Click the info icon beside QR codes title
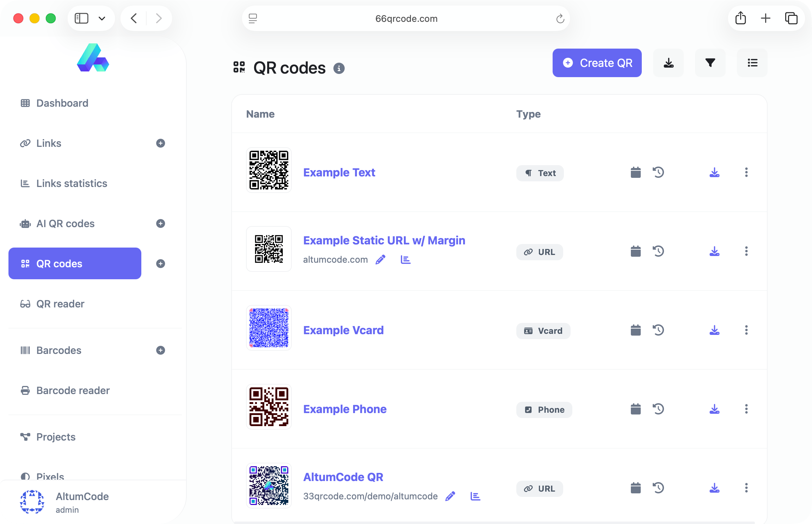 pos(339,68)
